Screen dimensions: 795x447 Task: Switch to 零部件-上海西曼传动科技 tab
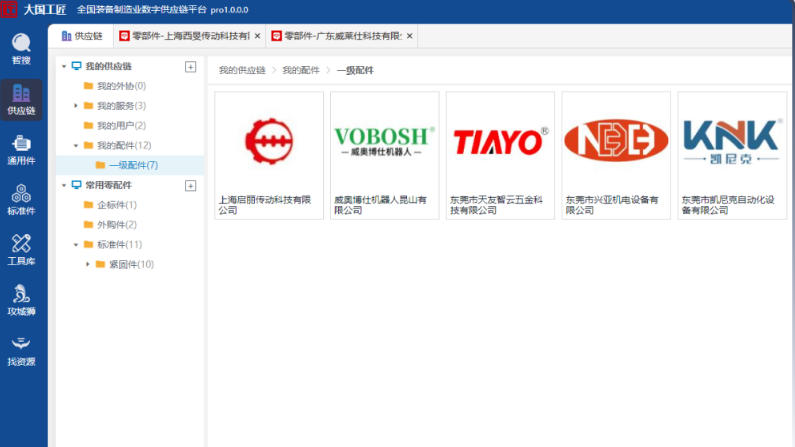tap(184, 36)
